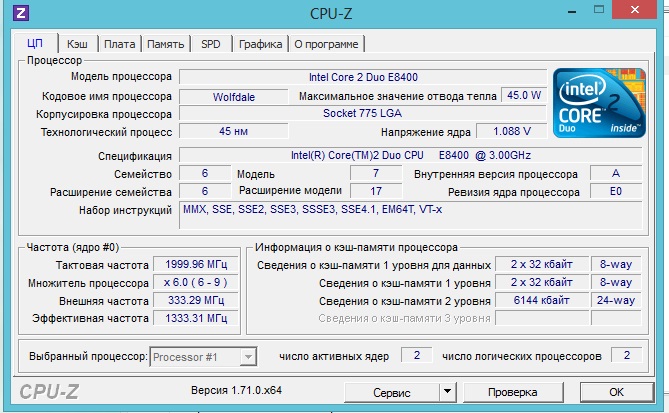Click the Версия 1.71.0.x64 text
The height and width of the screenshot is (413, 669).
pos(236,390)
